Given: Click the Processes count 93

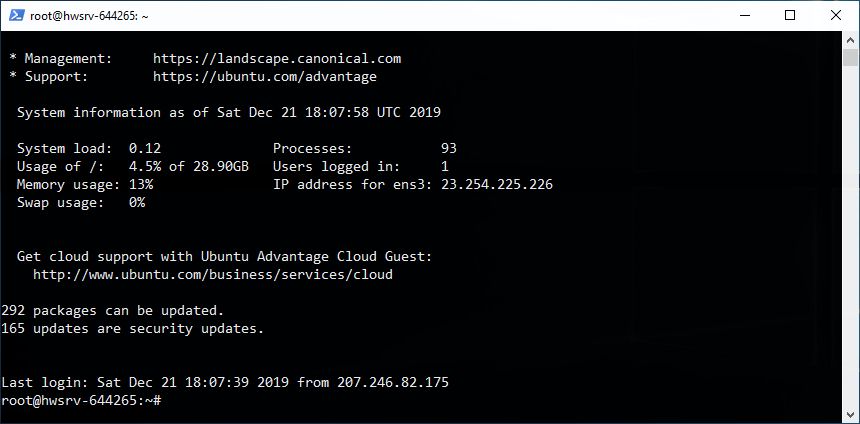Looking at the screenshot, I should [x=449, y=148].
